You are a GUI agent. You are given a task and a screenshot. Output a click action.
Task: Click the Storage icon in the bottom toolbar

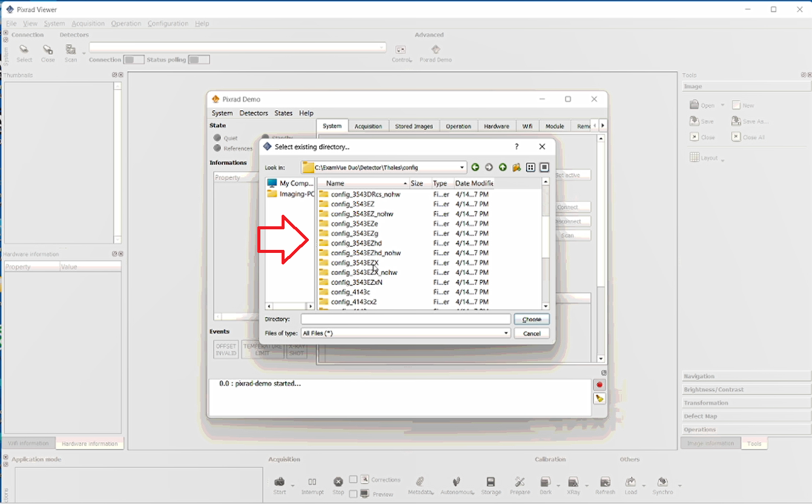tap(491, 485)
